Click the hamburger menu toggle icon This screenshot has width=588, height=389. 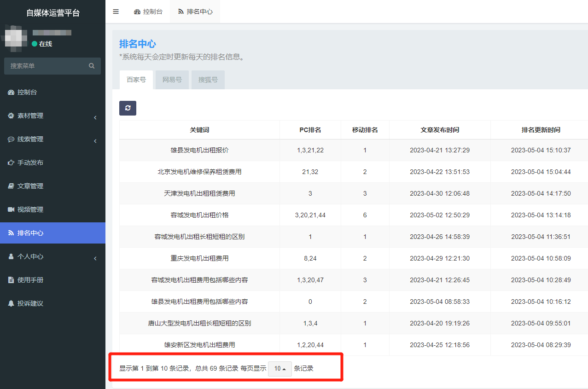point(116,12)
